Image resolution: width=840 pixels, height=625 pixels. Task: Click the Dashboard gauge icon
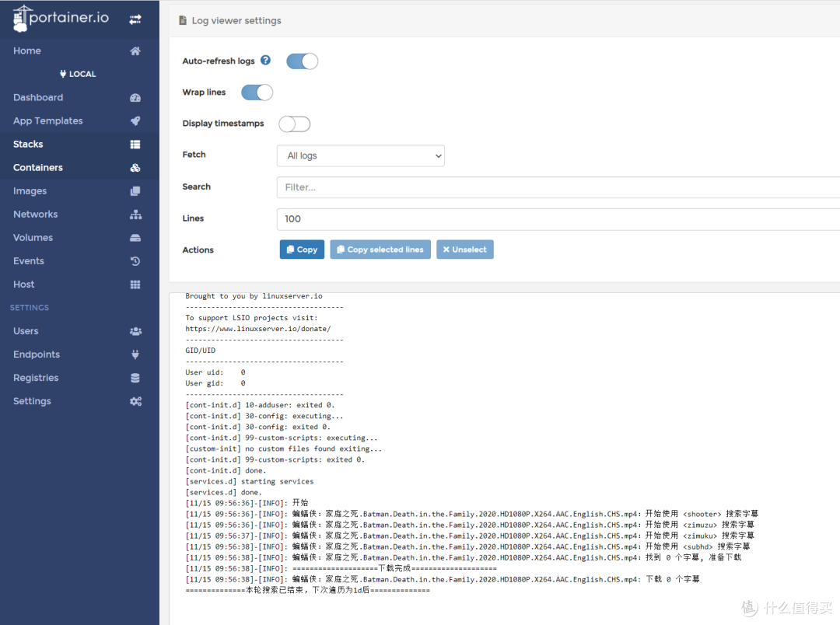pos(135,97)
